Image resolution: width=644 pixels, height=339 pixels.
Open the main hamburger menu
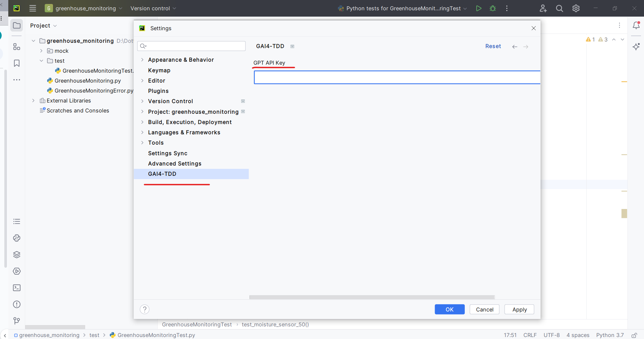point(32,8)
